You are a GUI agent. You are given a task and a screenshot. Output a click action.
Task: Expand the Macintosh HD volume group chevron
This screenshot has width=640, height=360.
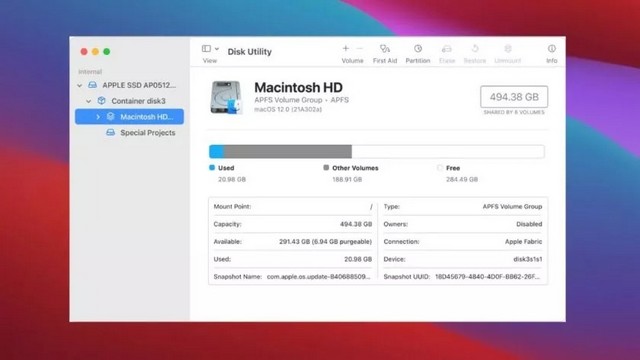[x=98, y=117]
